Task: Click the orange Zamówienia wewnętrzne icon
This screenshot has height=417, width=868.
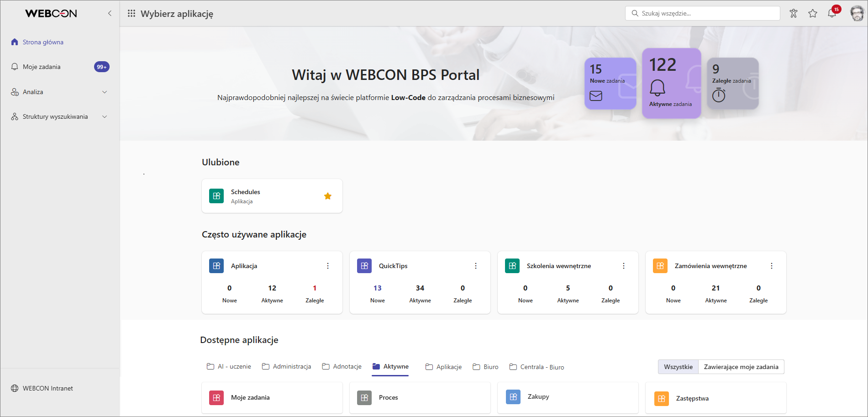Action: coord(660,266)
